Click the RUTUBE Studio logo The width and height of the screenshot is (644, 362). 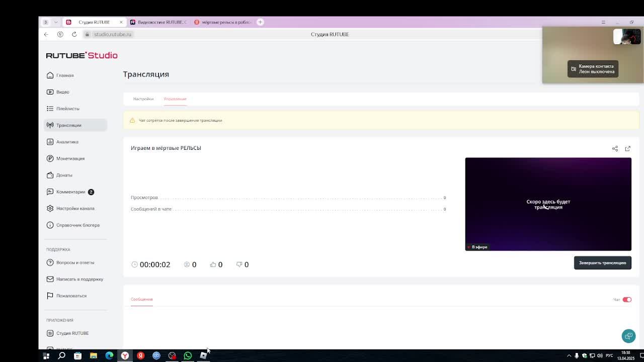click(82, 55)
